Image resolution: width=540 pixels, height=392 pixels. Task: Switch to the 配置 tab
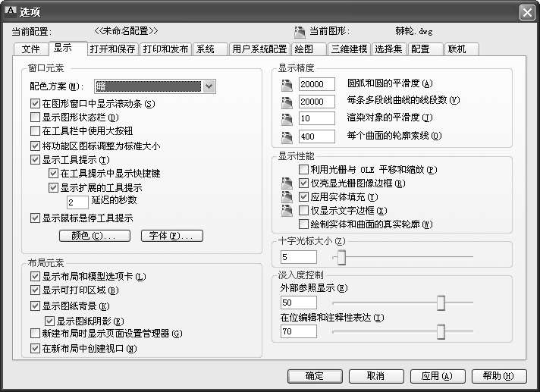425,49
